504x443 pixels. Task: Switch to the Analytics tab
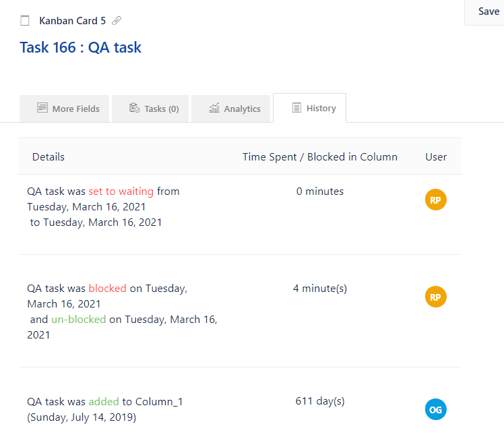[x=231, y=109]
